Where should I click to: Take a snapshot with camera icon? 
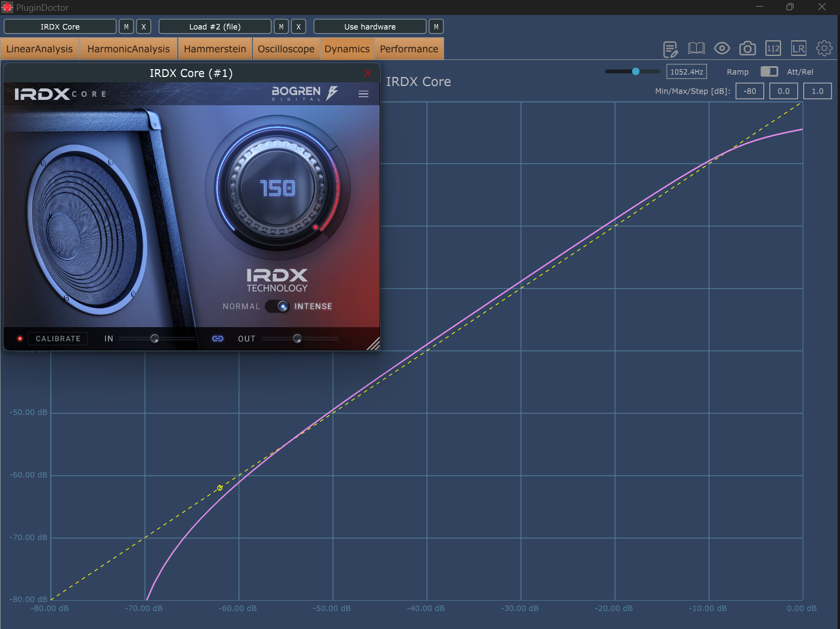pyautogui.click(x=747, y=49)
